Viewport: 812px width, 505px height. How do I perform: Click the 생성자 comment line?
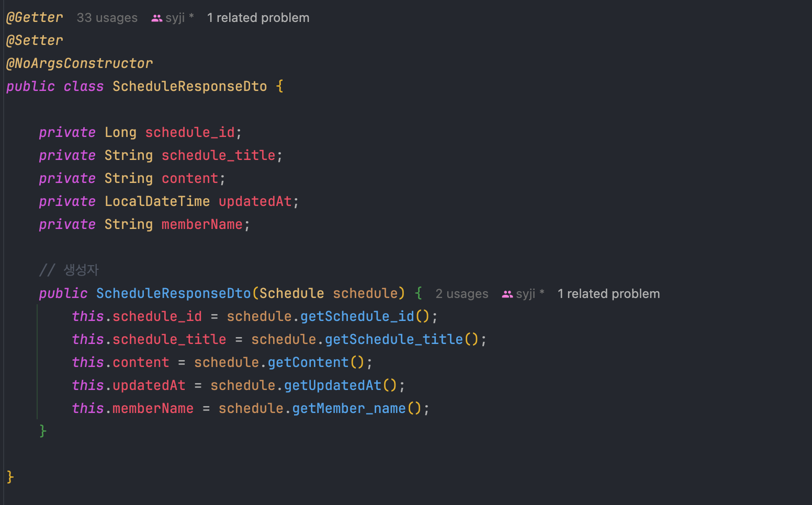point(69,270)
